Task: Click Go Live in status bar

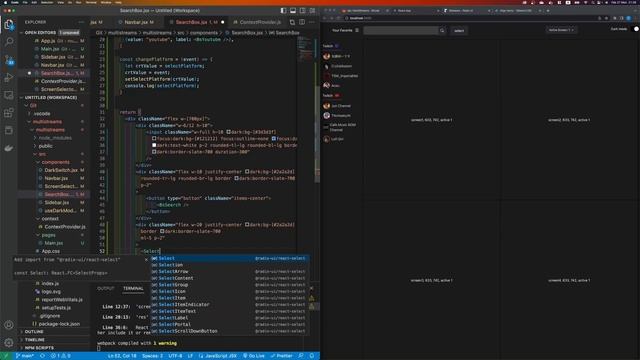Action: 254,356
